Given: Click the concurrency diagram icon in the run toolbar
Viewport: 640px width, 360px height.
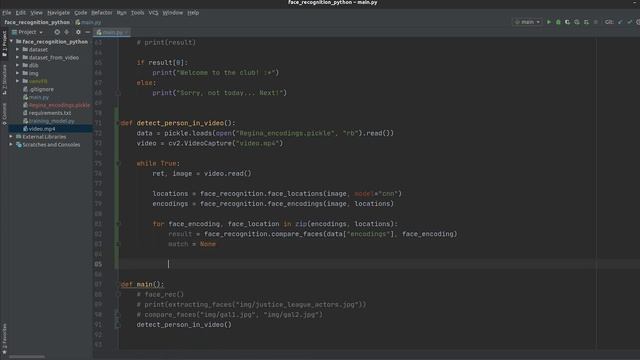Looking at the screenshot, I should [586, 22].
